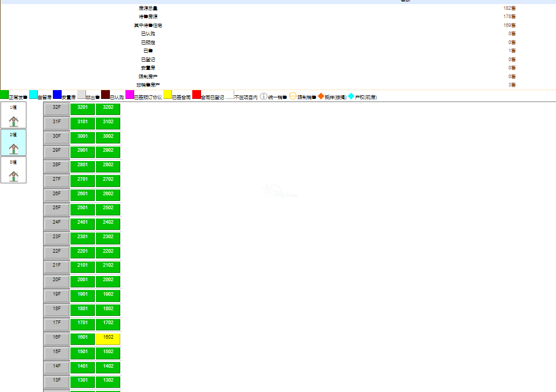Click the 169套 value
This screenshot has width=556, height=392.
(x=509, y=25)
